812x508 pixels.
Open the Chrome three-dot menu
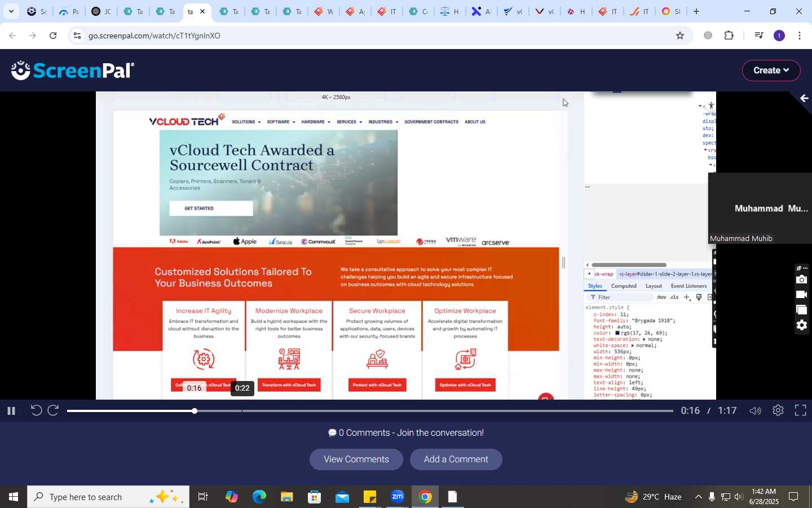pyautogui.click(x=800, y=36)
